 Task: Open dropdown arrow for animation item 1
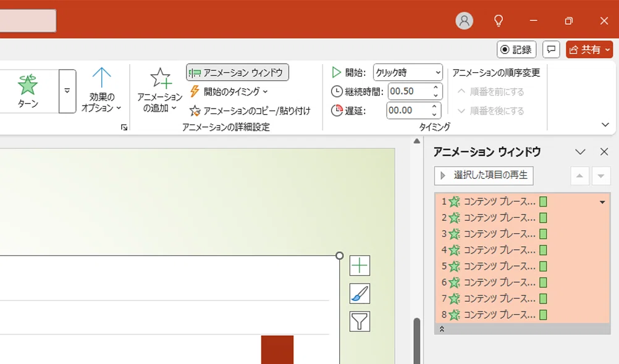tap(602, 202)
